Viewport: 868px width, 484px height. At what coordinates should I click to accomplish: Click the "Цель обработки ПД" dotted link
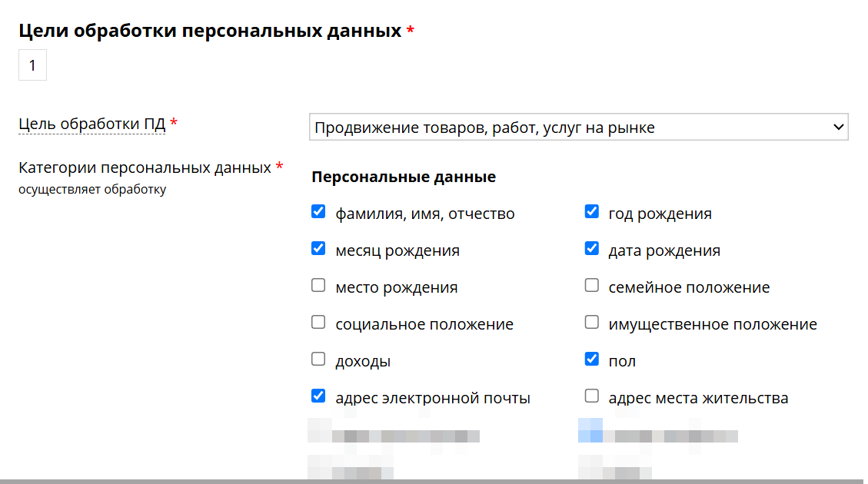tap(90, 123)
